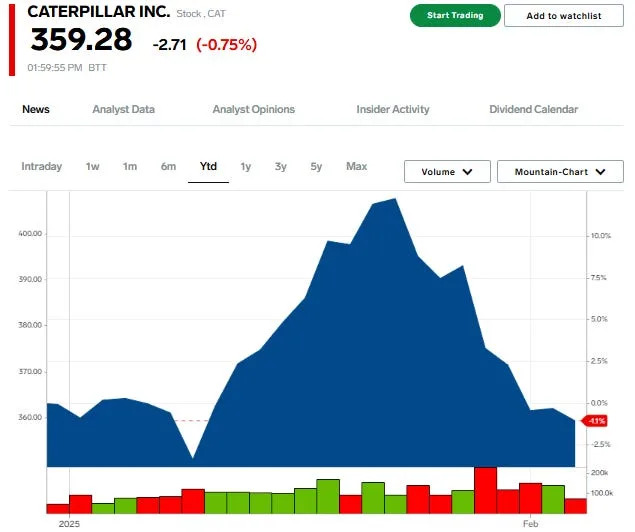Click the 7.5% percent axis label

(599, 278)
